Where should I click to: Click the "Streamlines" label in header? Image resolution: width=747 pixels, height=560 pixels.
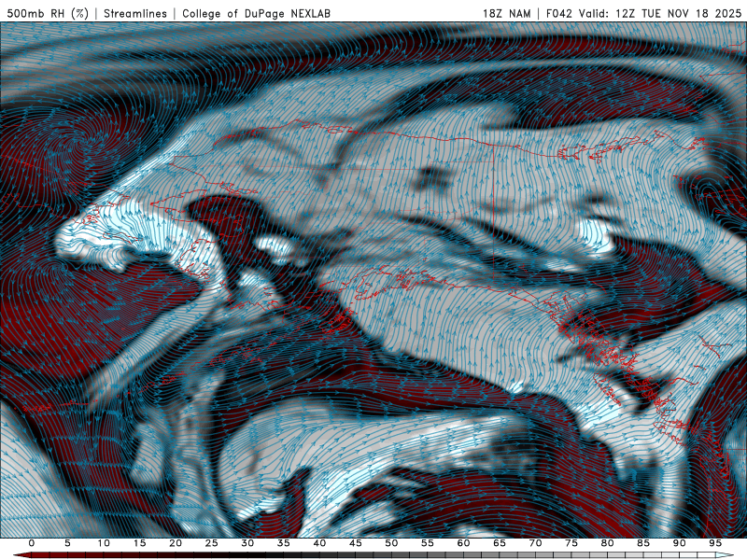pyautogui.click(x=135, y=13)
